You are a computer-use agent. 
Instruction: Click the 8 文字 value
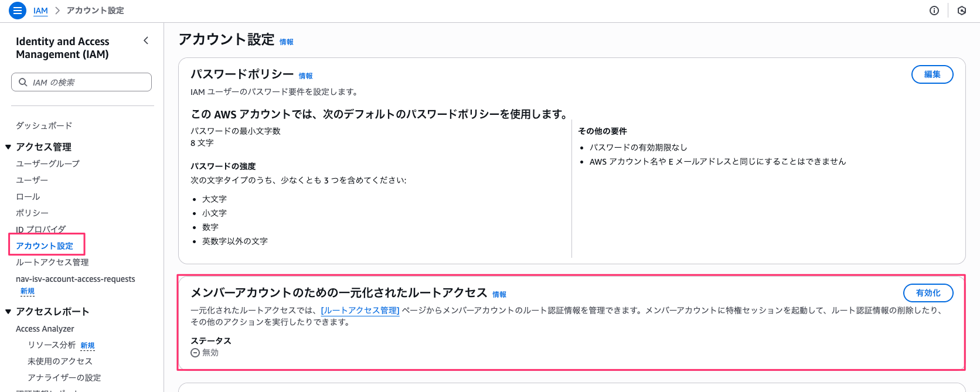(202, 143)
